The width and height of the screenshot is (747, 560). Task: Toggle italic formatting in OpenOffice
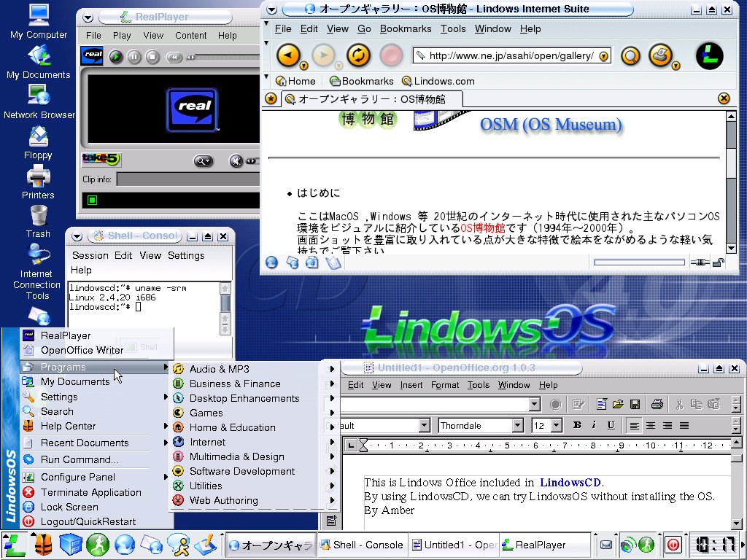coord(594,425)
